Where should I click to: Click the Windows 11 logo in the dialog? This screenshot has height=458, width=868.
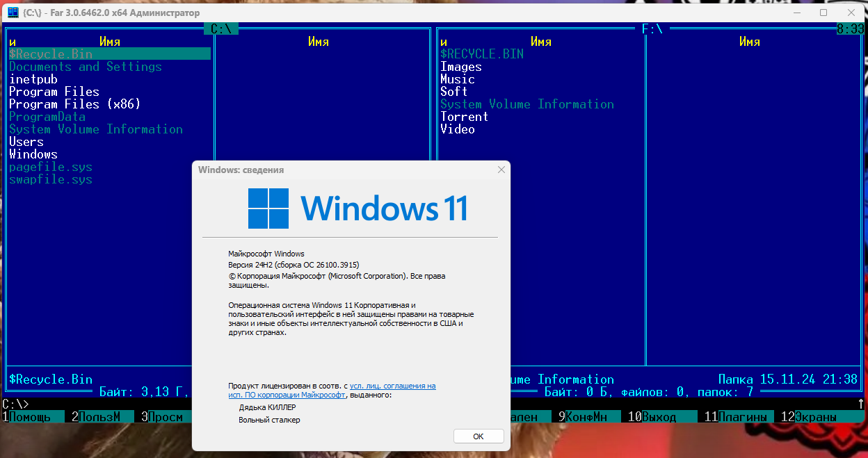(x=357, y=208)
